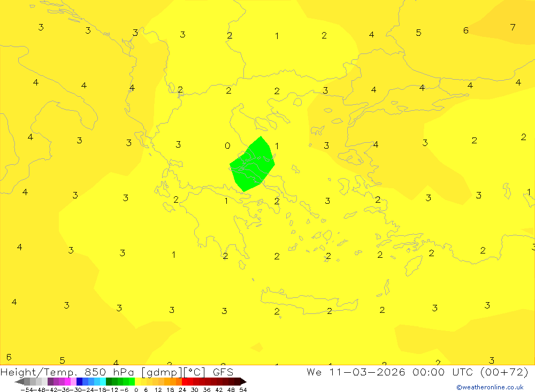This screenshot has width=535, height=392.
Task: Click the temperature value '0' beside the green area
Action: (x=227, y=145)
